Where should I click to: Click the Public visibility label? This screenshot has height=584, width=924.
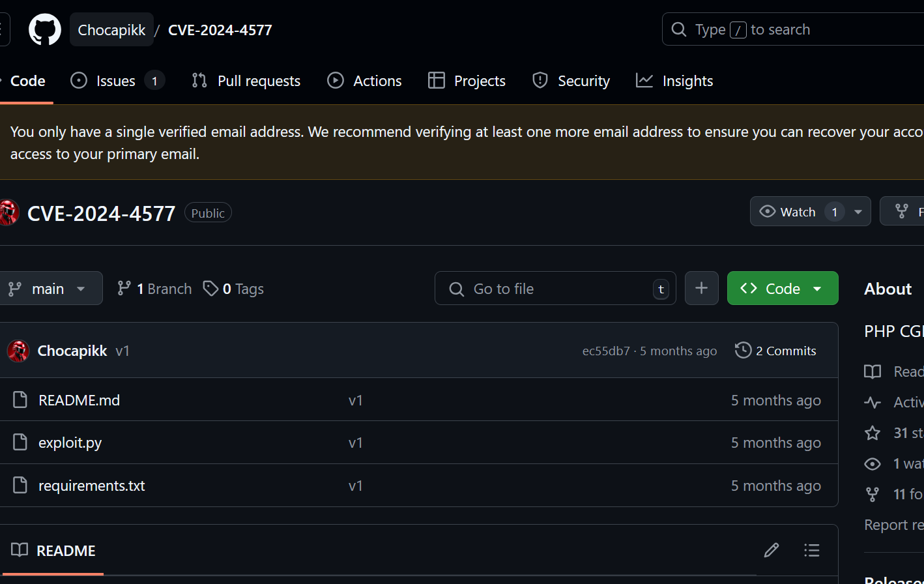208,213
